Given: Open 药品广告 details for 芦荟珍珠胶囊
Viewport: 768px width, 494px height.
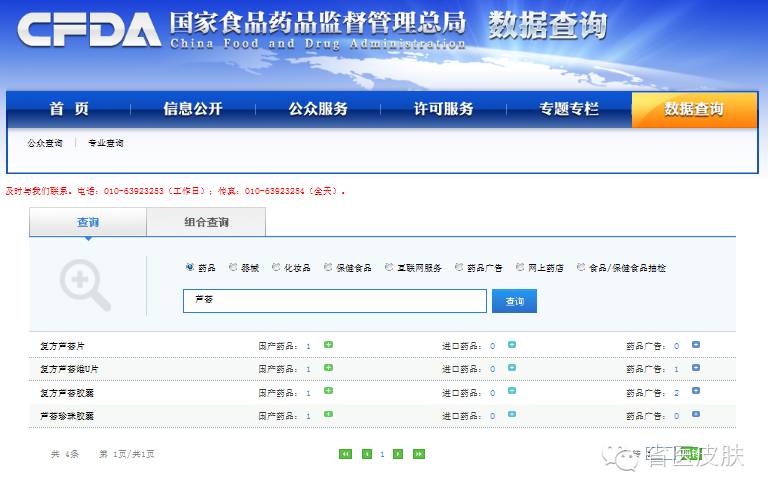Looking at the screenshot, I should coord(696,414).
